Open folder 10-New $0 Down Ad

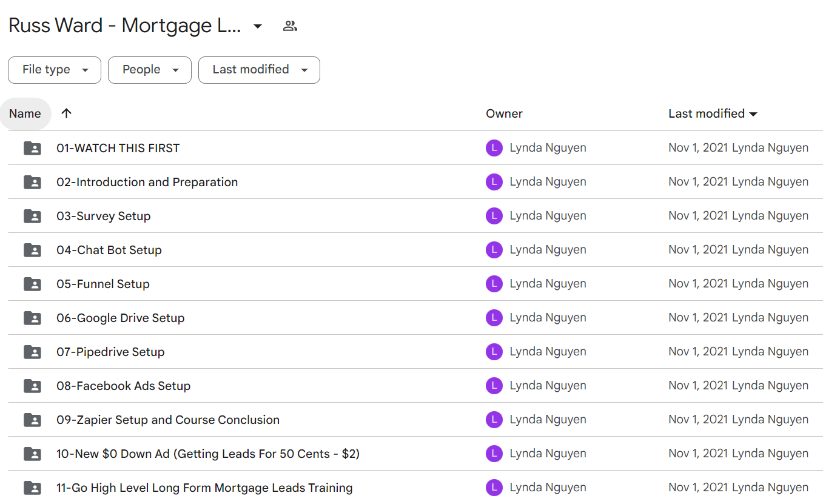pyautogui.click(x=208, y=454)
